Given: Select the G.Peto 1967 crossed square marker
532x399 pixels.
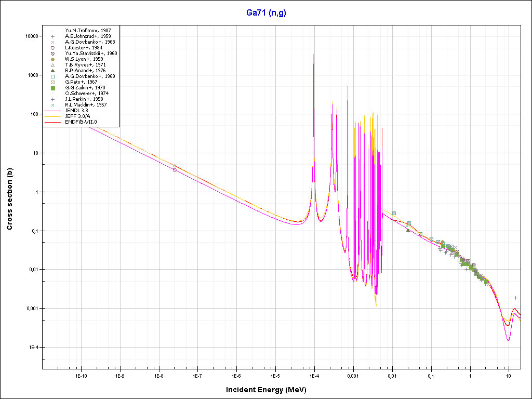Looking at the screenshot, I should tap(52, 82).
